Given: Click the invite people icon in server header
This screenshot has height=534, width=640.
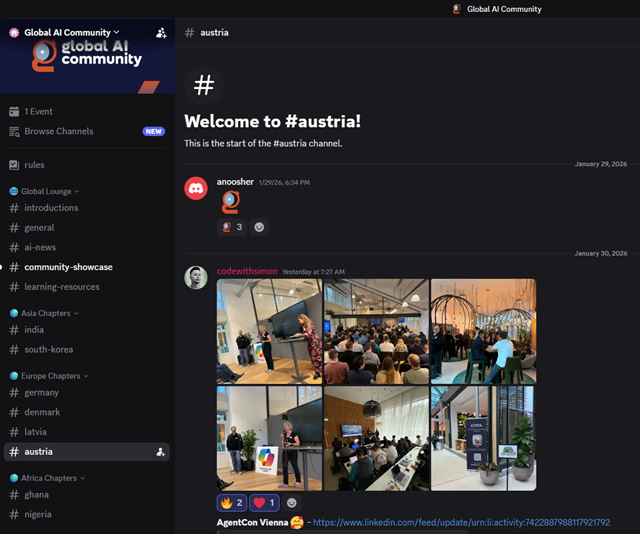Looking at the screenshot, I should [161, 33].
